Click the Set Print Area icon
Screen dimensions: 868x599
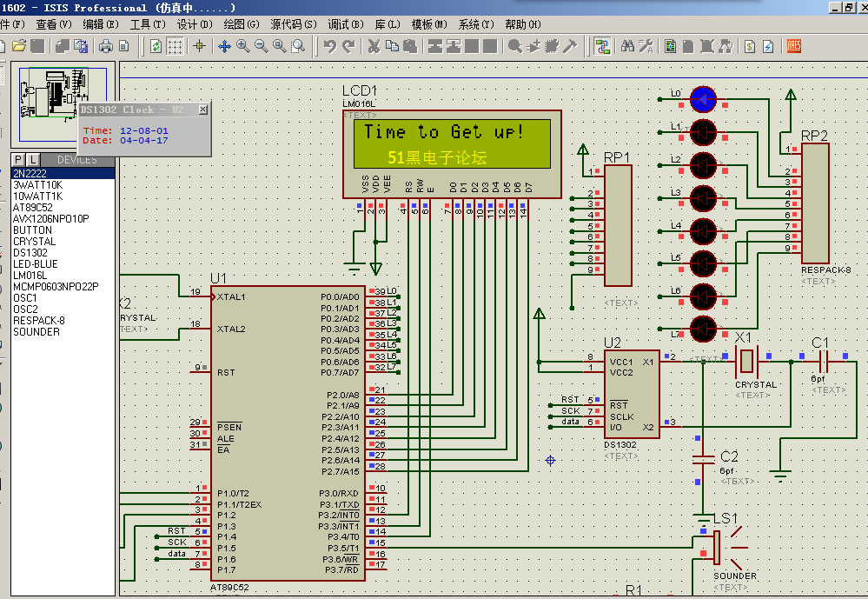(x=124, y=46)
